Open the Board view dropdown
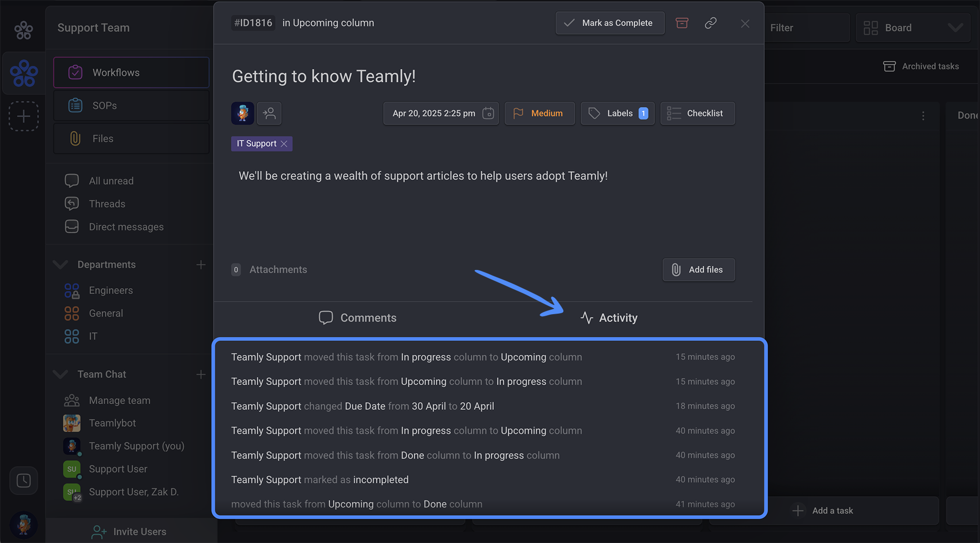The width and height of the screenshot is (980, 543). coord(913,28)
